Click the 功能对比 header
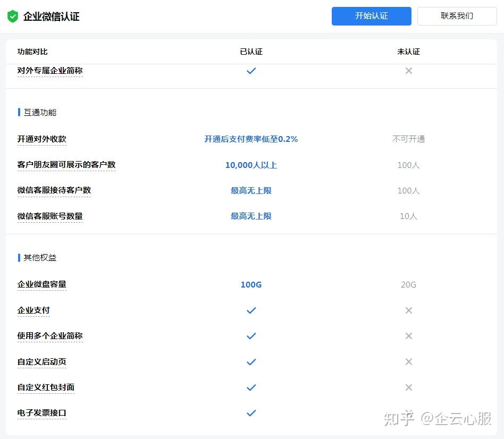 pyautogui.click(x=32, y=52)
